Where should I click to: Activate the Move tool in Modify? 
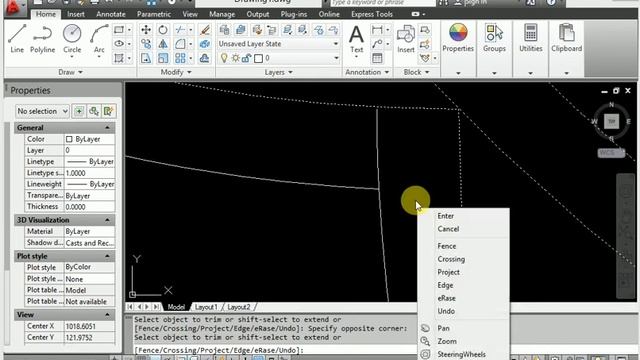pyautogui.click(x=146, y=30)
